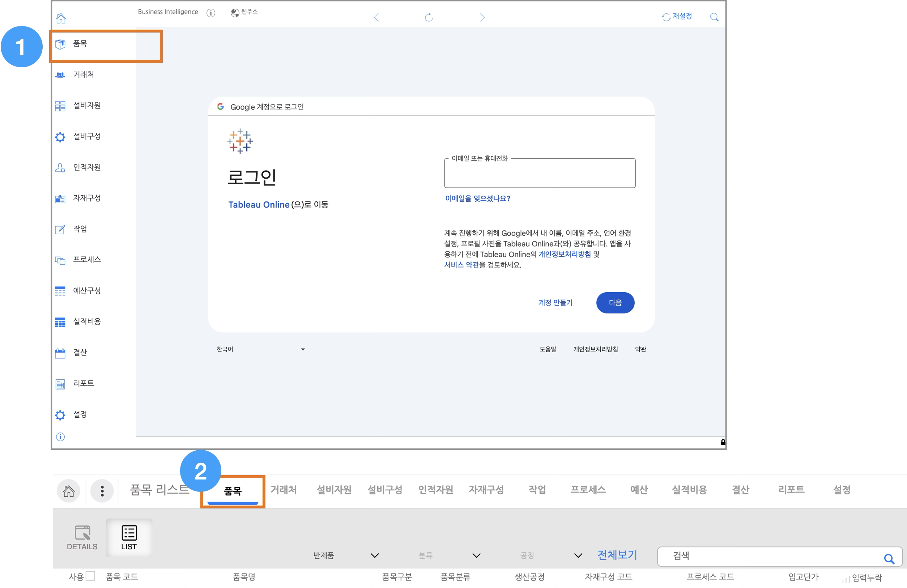Screen dimensions: 907x588
Task: Click the 다음 button
Action: click(615, 303)
